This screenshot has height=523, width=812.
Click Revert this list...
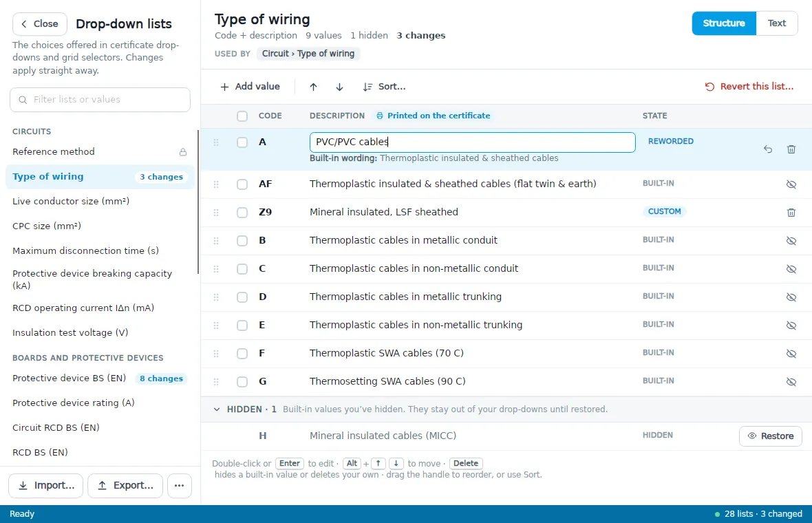749,87
